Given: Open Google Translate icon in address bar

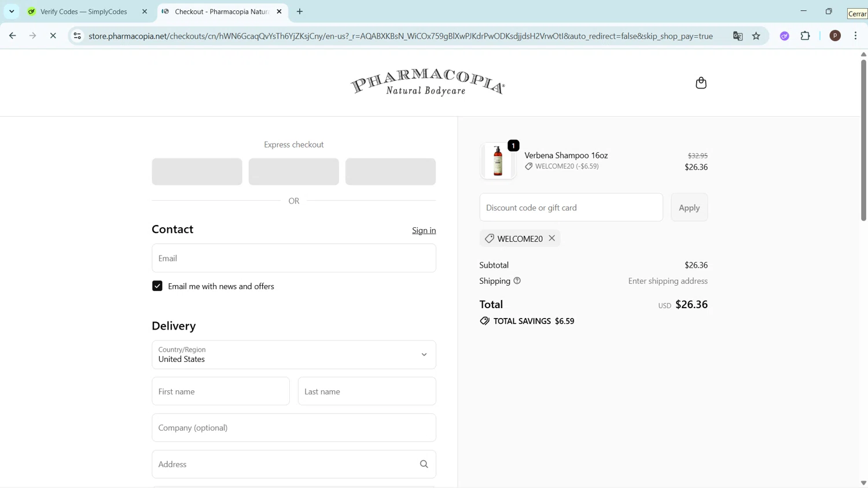Looking at the screenshot, I should coord(738,36).
